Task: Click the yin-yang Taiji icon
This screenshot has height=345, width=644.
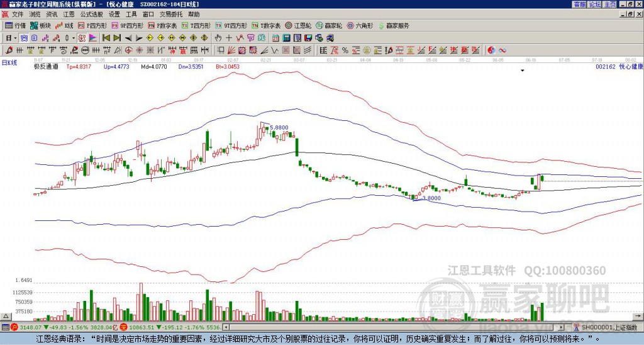Action: tap(491, 50)
